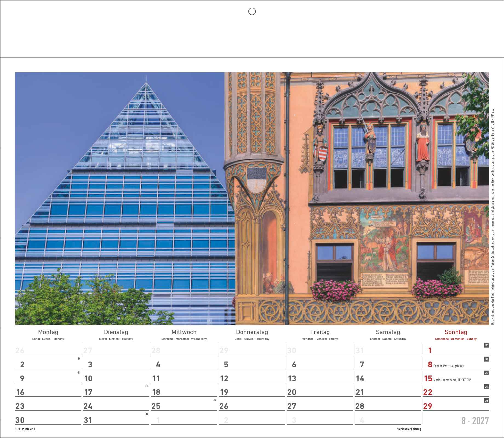The height and width of the screenshot is (438, 504).
Task: Select Saturday August 14
Action: click(360, 379)
